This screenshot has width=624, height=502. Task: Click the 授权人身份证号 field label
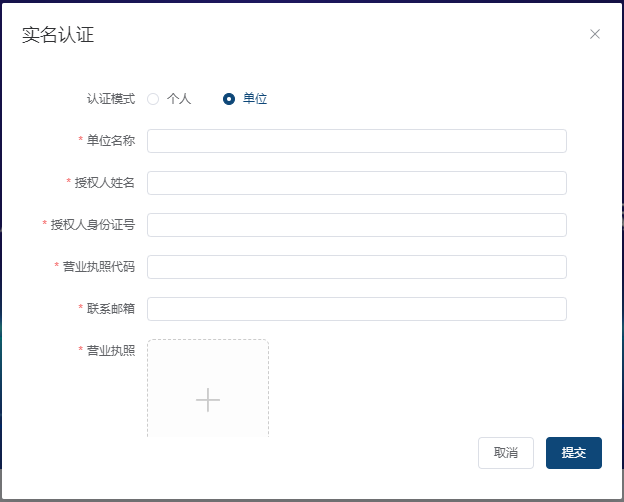click(92, 225)
